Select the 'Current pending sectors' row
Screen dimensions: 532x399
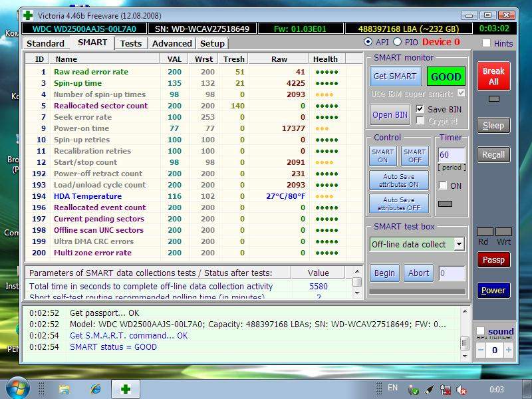[194, 219]
